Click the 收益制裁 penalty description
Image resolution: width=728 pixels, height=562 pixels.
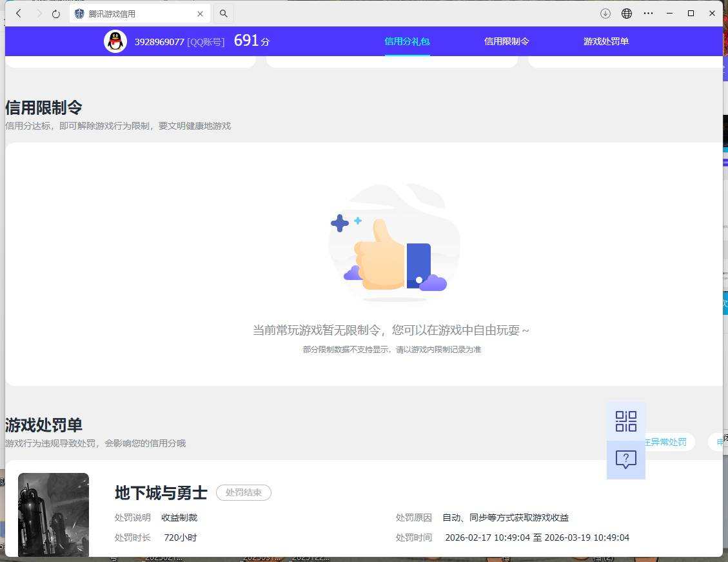(x=179, y=517)
